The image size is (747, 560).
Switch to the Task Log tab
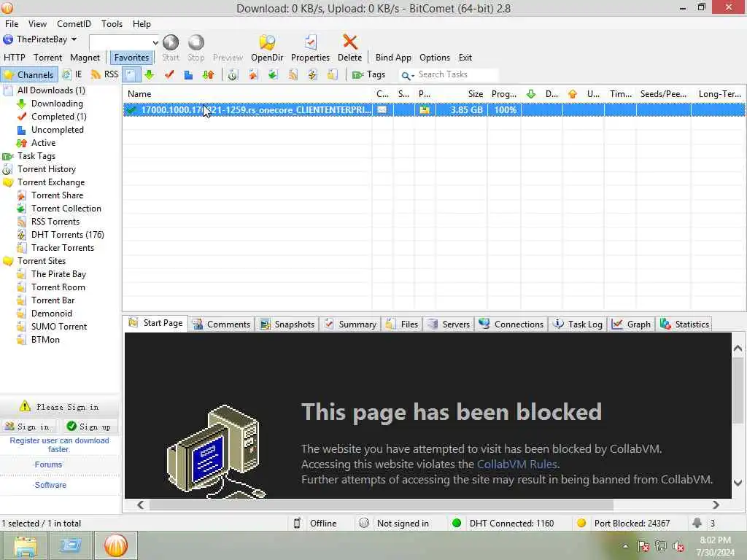tap(578, 324)
